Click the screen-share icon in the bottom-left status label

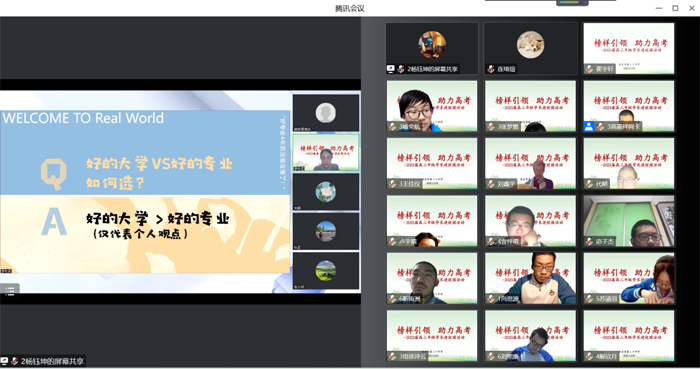[x=4, y=361]
